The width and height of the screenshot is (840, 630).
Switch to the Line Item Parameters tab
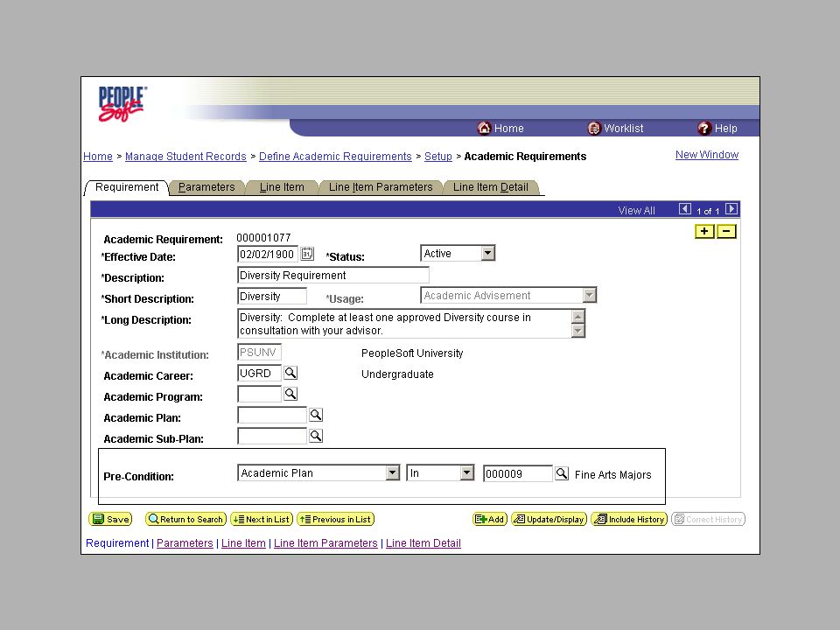pyautogui.click(x=381, y=187)
